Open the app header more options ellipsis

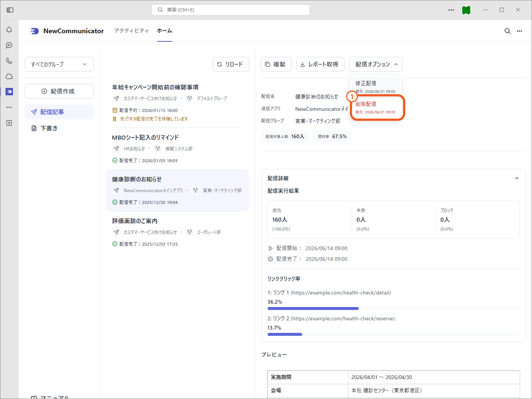519,31
